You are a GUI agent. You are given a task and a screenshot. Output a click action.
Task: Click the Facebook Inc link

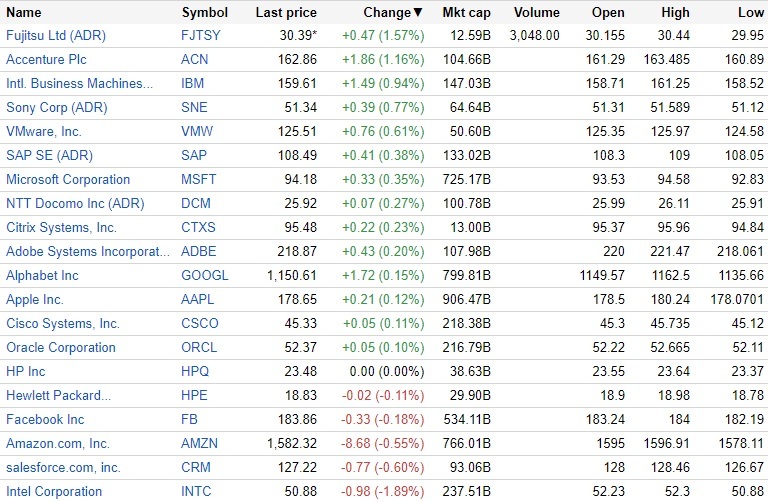[45, 419]
